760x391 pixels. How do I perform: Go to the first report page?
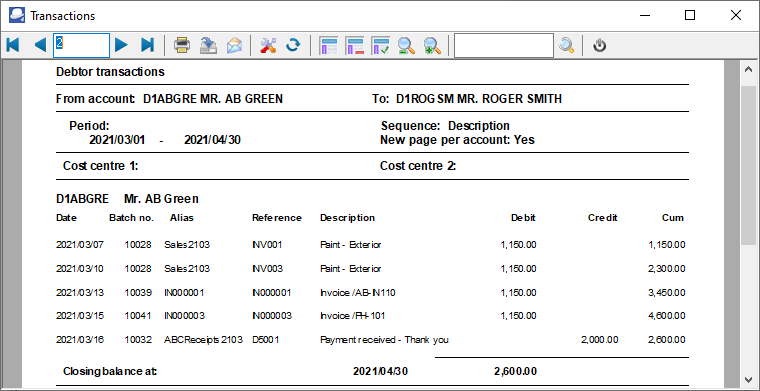pos(13,46)
